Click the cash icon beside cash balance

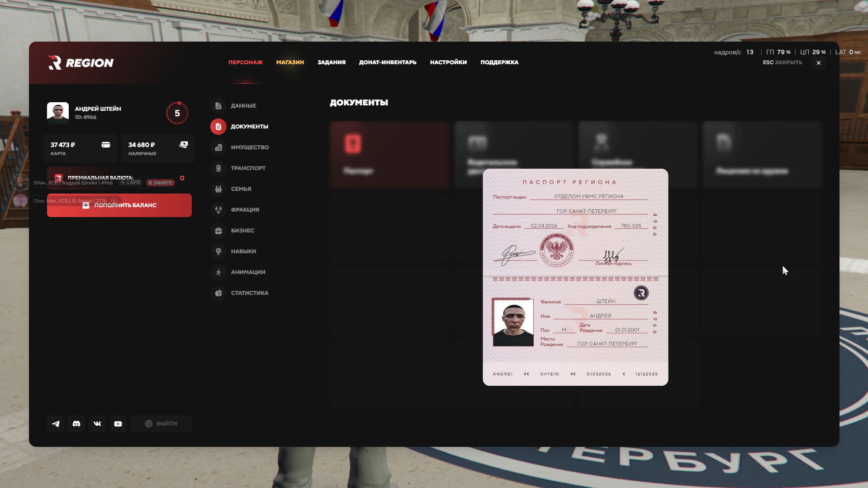pos(184,145)
